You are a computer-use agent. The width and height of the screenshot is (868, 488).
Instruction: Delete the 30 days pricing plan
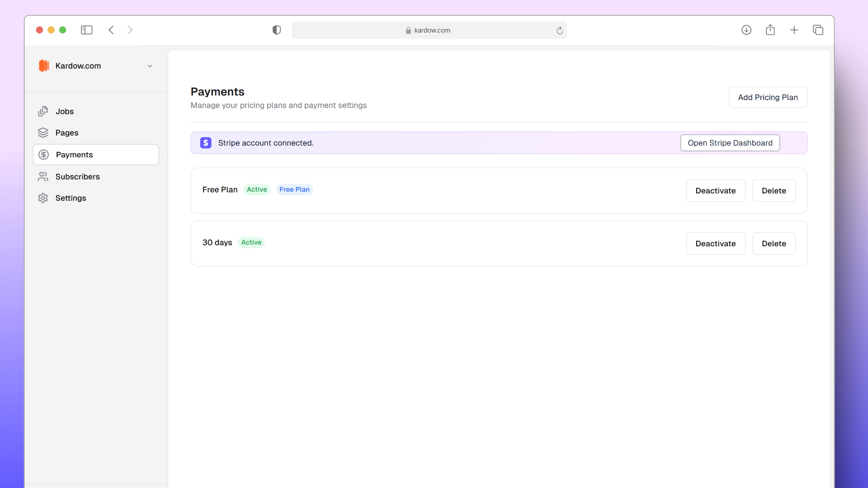(774, 243)
